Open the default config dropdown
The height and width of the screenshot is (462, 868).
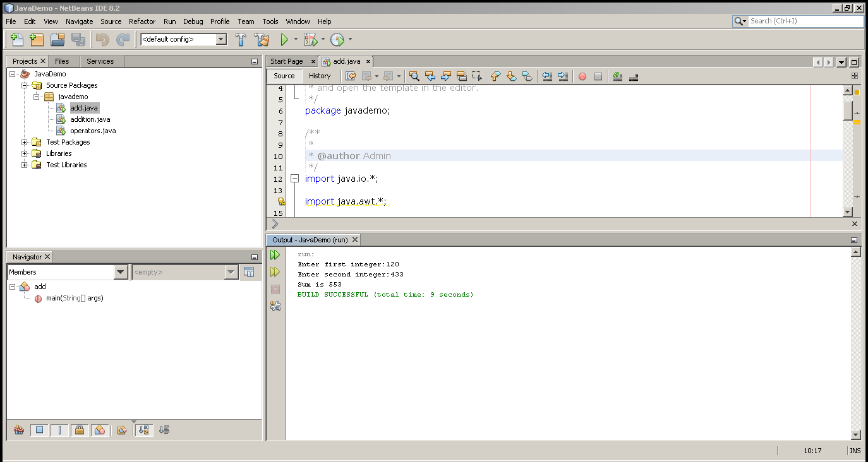221,39
